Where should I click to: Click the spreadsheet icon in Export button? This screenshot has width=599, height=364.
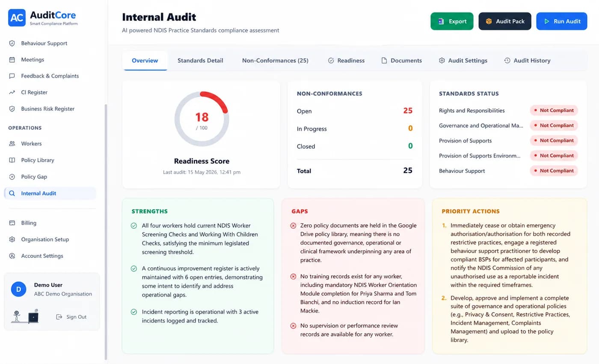(440, 21)
